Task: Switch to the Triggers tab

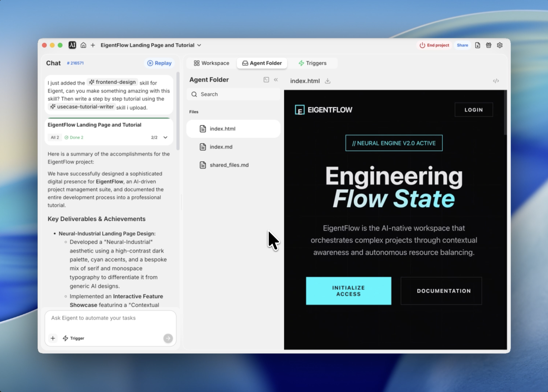Action: tap(313, 63)
